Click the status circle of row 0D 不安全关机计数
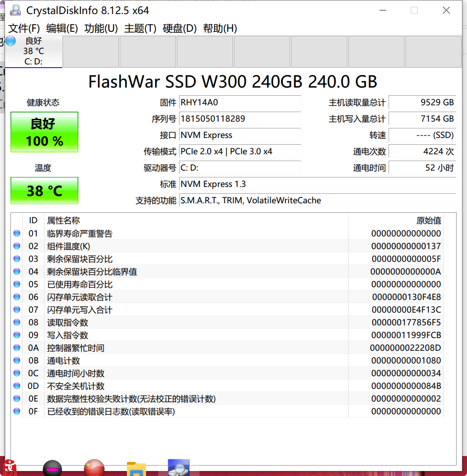Screen dimensions: 467x476 (17, 386)
